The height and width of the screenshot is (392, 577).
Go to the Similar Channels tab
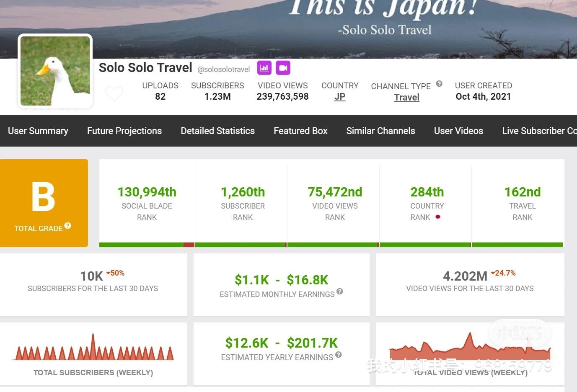381,131
